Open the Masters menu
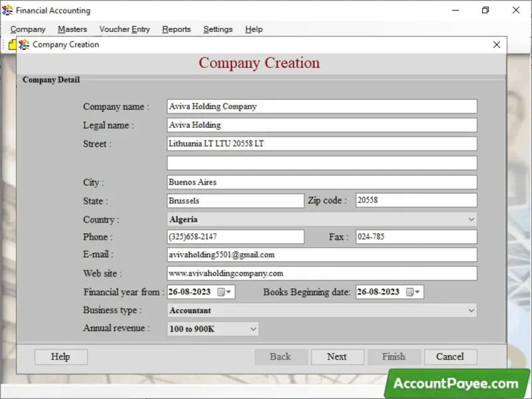Screen dimensions: 532x399 72,29
